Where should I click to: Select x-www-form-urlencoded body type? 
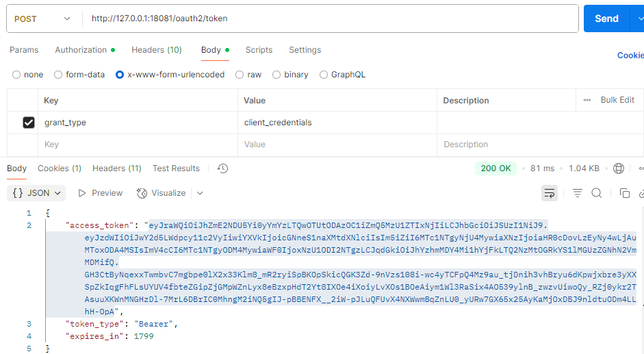pyautogui.click(x=120, y=75)
